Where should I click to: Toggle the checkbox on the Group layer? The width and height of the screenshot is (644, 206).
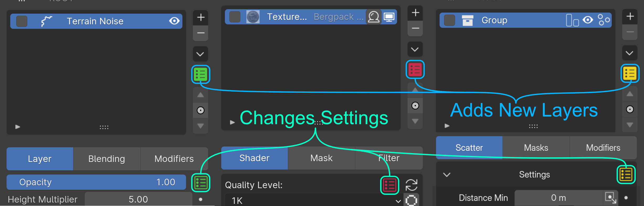(x=450, y=20)
